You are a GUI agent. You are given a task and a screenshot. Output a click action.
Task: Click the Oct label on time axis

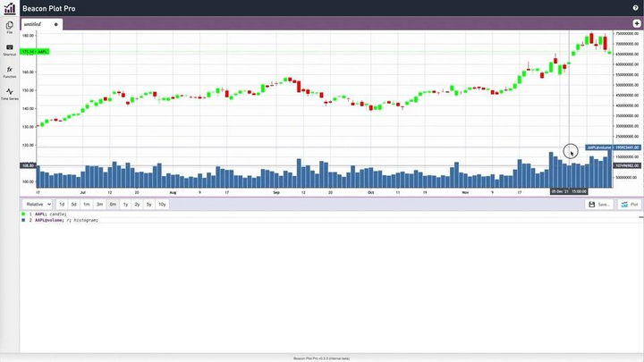(x=371, y=192)
